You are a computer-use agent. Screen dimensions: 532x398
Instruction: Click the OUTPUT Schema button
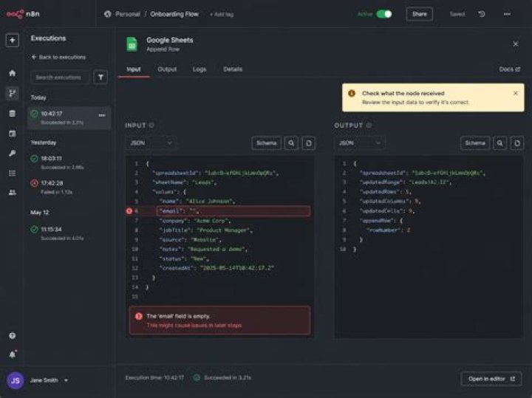coord(475,143)
